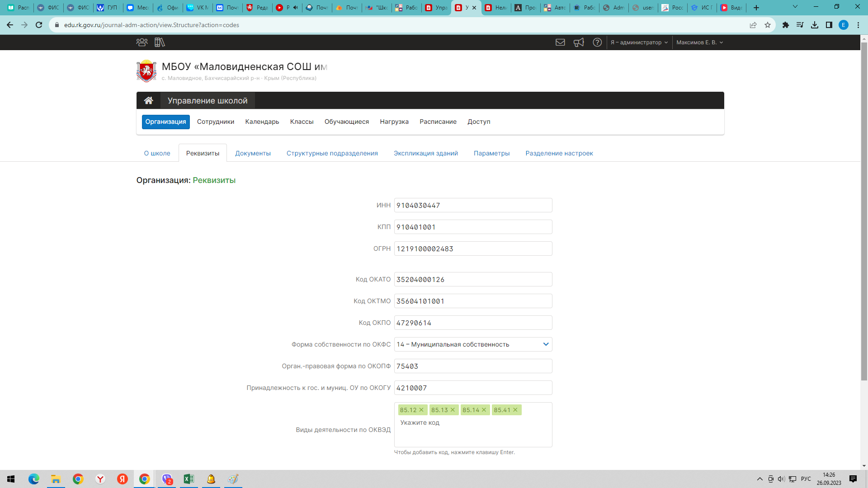Click the megaphone announcements icon
Image resolution: width=868 pixels, height=488 pixels.
click(579, 42)
